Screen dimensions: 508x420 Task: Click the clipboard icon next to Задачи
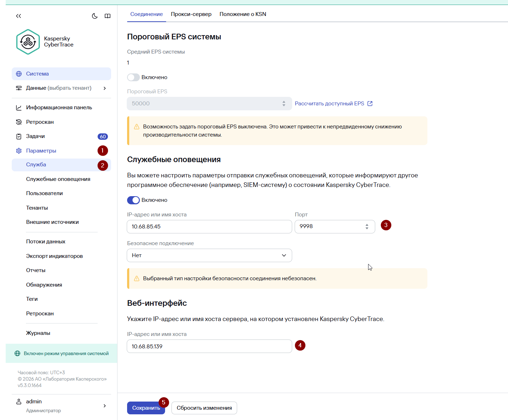click(19, 136)
